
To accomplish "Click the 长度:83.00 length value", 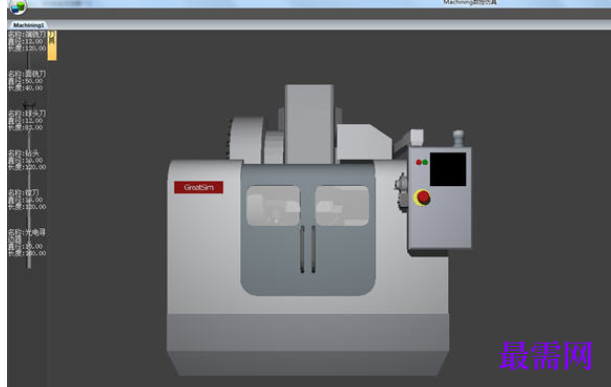I will pyautogui.click(x=25, y=127).
